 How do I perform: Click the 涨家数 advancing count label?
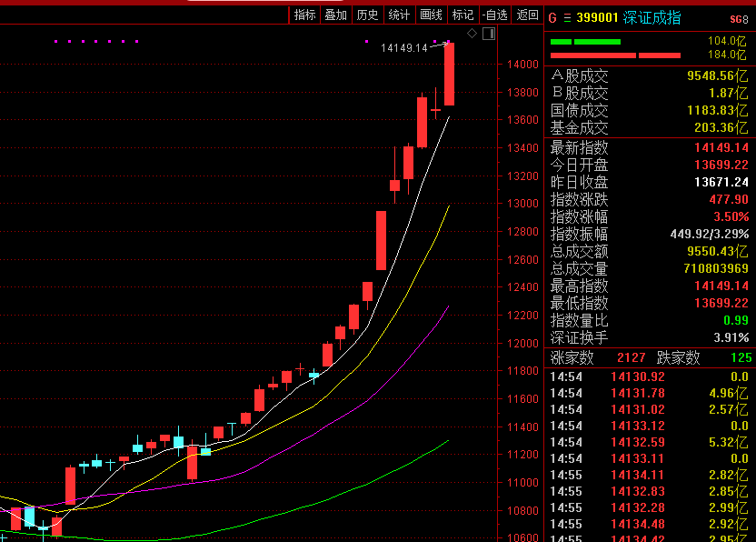[572, 358]
